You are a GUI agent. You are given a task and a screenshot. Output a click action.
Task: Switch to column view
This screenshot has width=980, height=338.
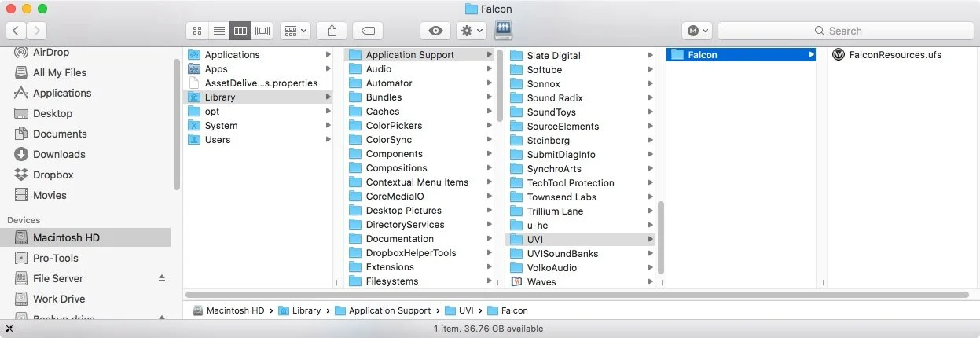240,31
